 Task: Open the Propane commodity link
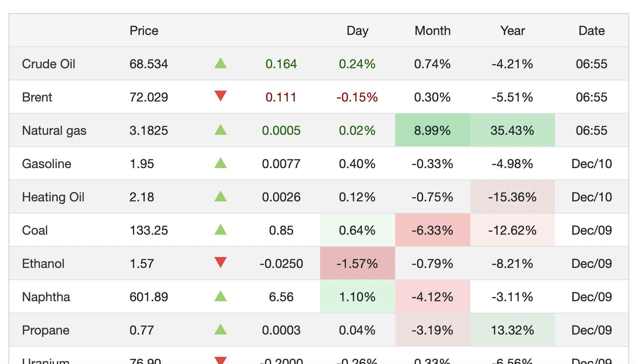click(46, 330)
